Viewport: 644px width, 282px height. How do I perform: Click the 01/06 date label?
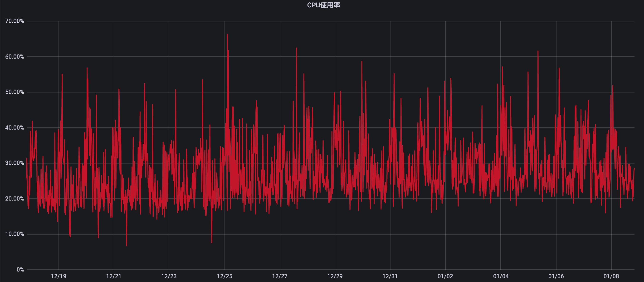pyautogui.click(x=556, y=276)
